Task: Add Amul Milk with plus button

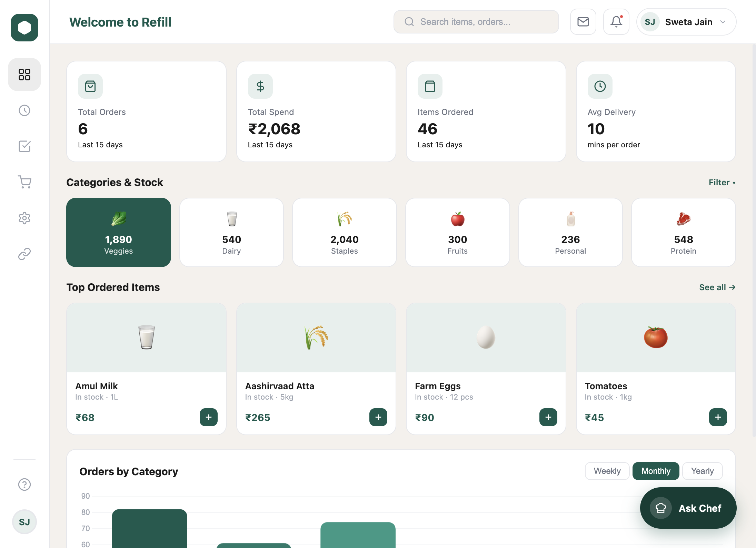Action: 209,417
